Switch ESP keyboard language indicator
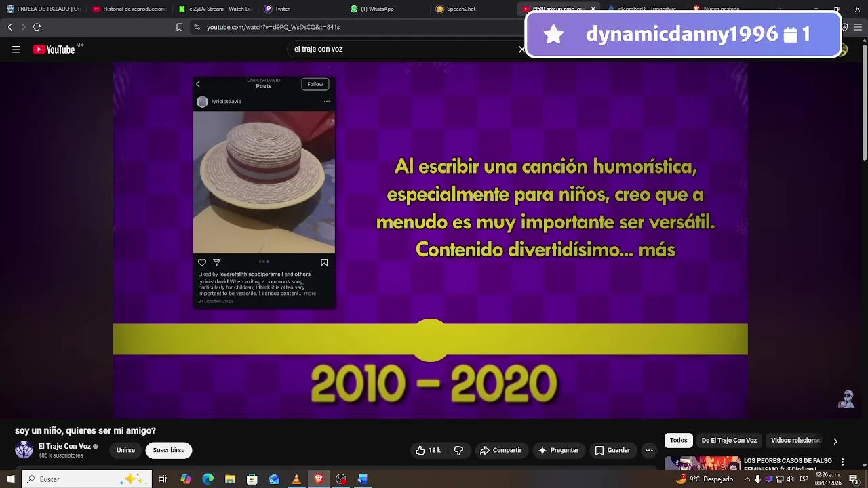Image resolution: width=868 pixels, height=488 pixels. pyautogui.click(x=804, y=479)
